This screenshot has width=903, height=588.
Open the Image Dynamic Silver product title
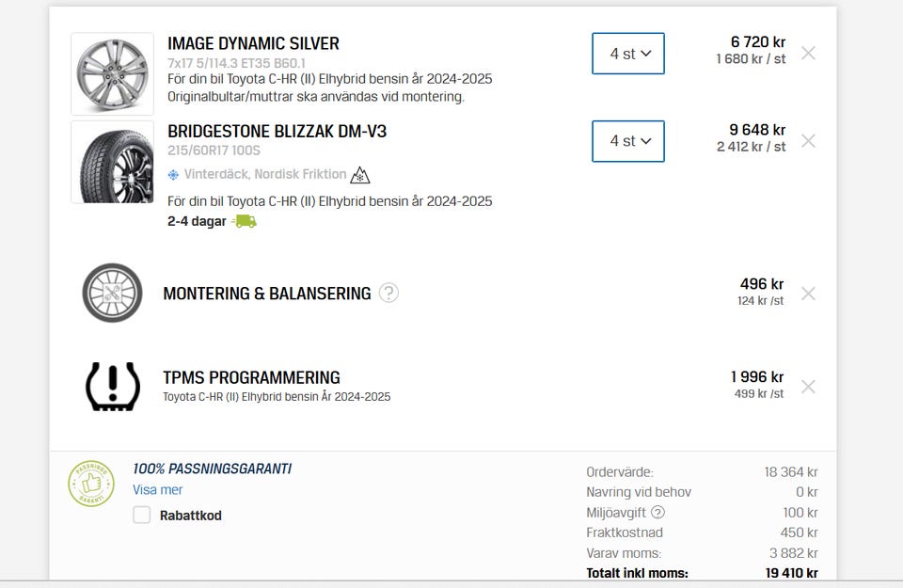tap(253, 44)
